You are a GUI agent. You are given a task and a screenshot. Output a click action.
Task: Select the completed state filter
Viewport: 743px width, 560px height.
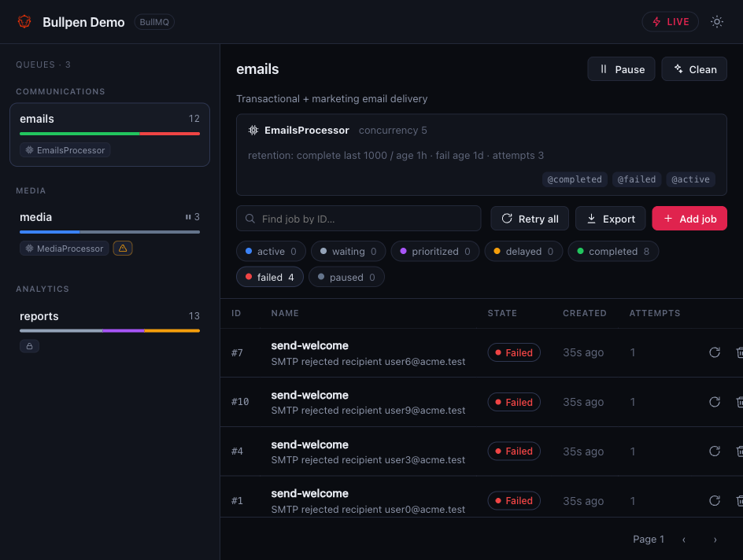pyautogui.click(x=613, y=252)
